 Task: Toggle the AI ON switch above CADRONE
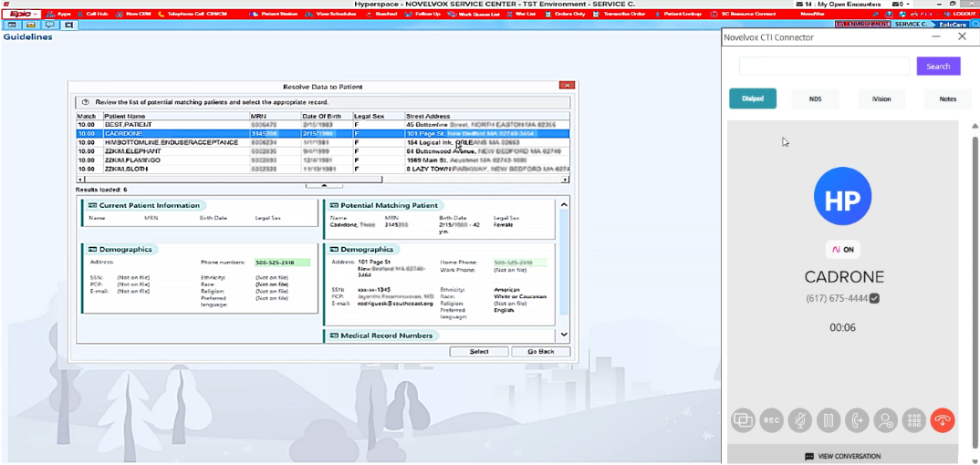tap(842, 250)
